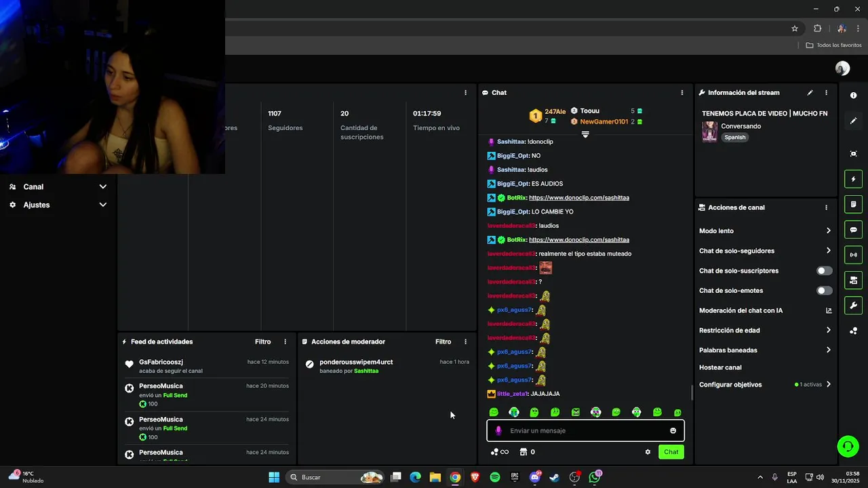Open Steam from the taskbar
The width and height of the screenshot is (868, 488).
(555, 477)
